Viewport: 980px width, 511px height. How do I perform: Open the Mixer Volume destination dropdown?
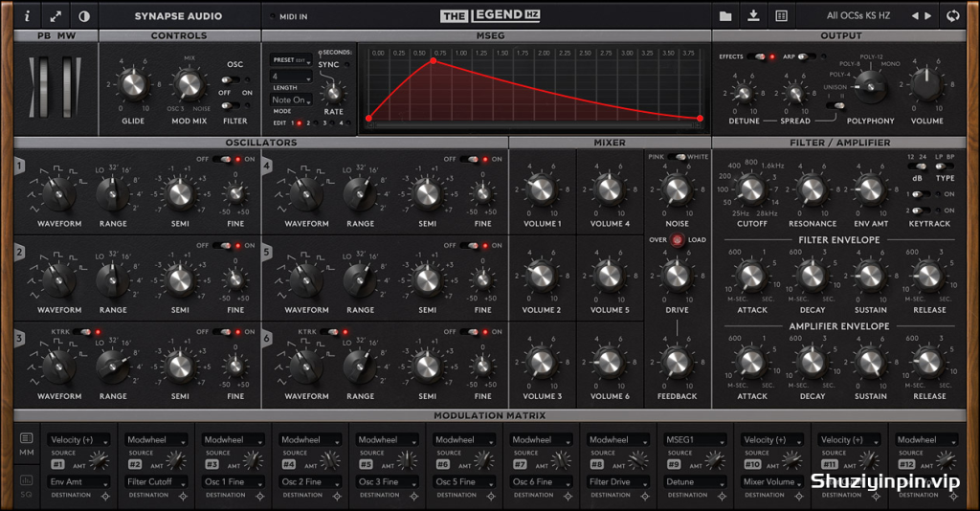click(x=772, y=481)
